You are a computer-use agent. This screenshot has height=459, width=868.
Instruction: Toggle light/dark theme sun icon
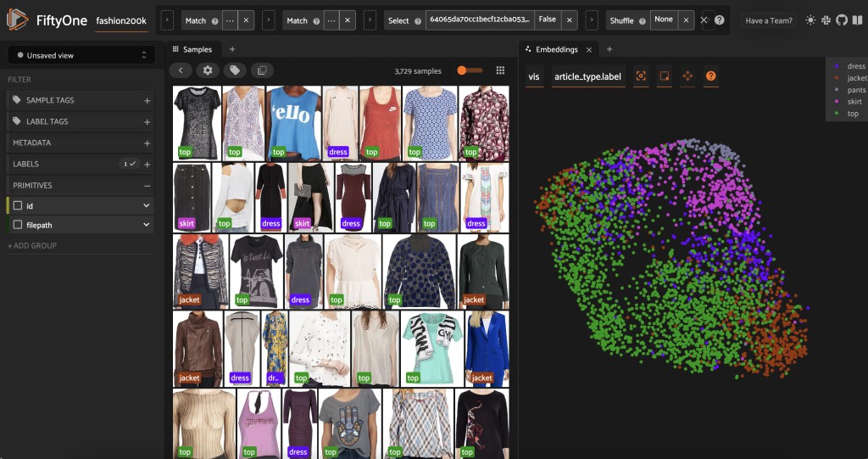[811, 20]
